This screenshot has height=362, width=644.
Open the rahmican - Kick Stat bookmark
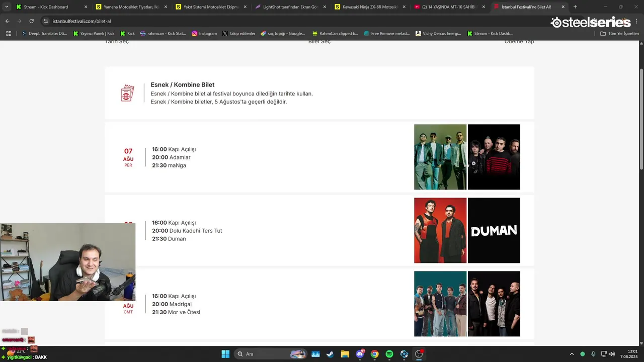163,34
